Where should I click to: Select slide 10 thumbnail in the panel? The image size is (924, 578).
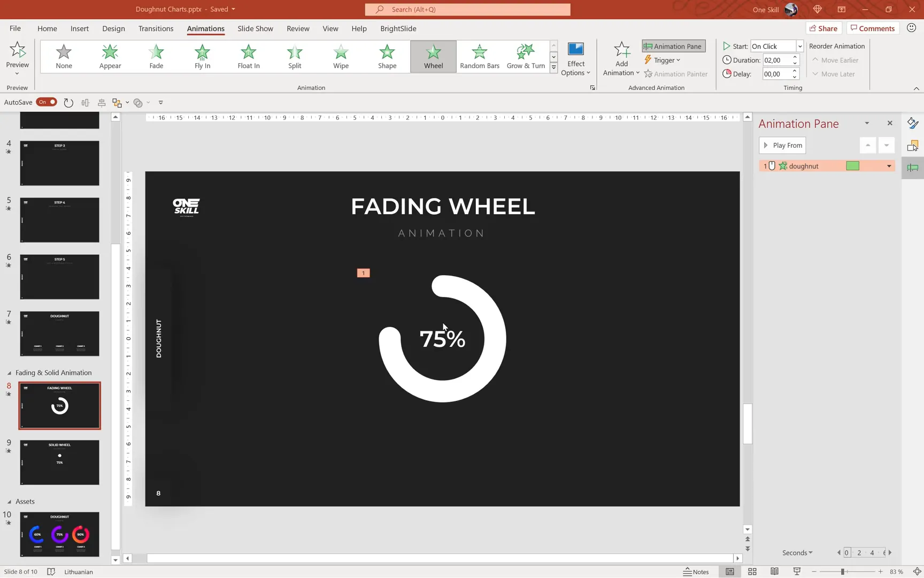59,534
